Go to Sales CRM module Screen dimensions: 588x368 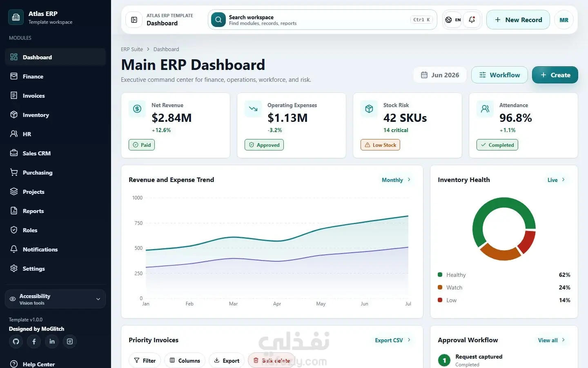[x=55, y=153]
